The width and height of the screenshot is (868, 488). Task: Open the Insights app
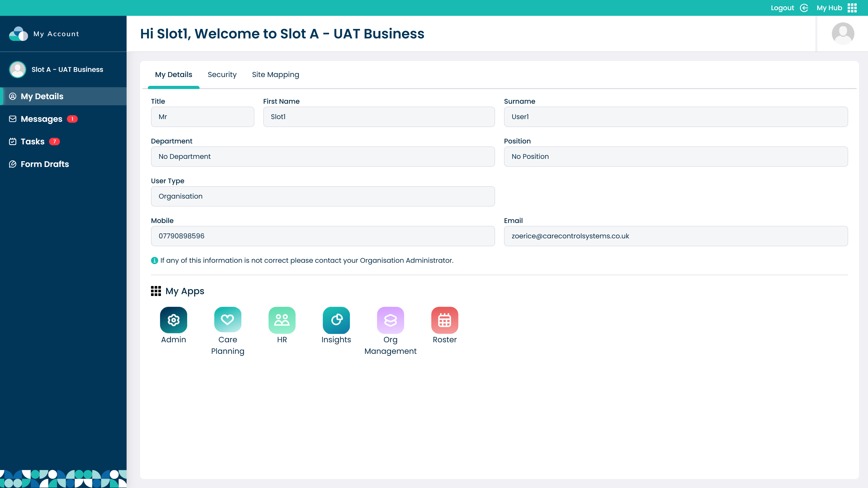point(336,320)
